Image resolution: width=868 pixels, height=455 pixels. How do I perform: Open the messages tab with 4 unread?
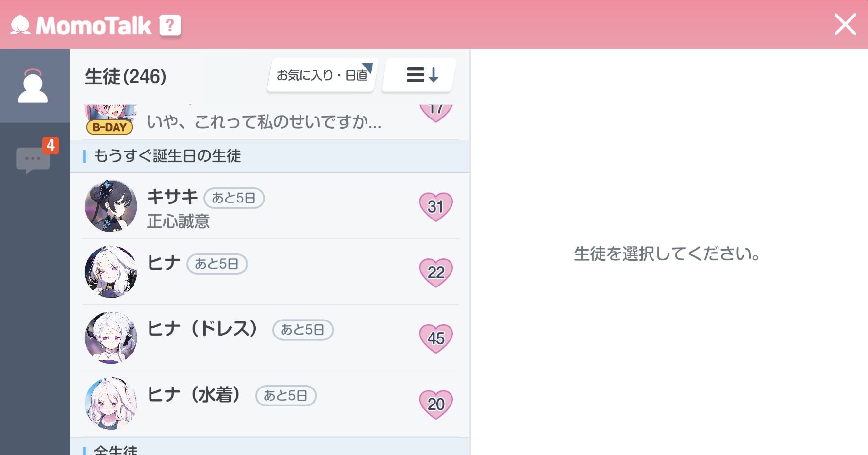pyautogui.click(x=33, y=158)
